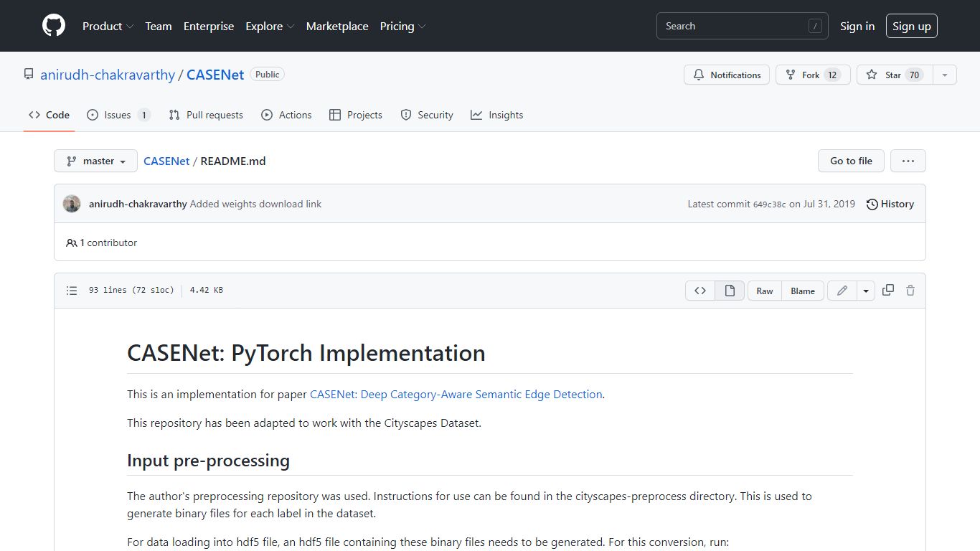Open the Pull requests tab
Viewport: 980px width, 551px height.
click(x=206, y=115)
